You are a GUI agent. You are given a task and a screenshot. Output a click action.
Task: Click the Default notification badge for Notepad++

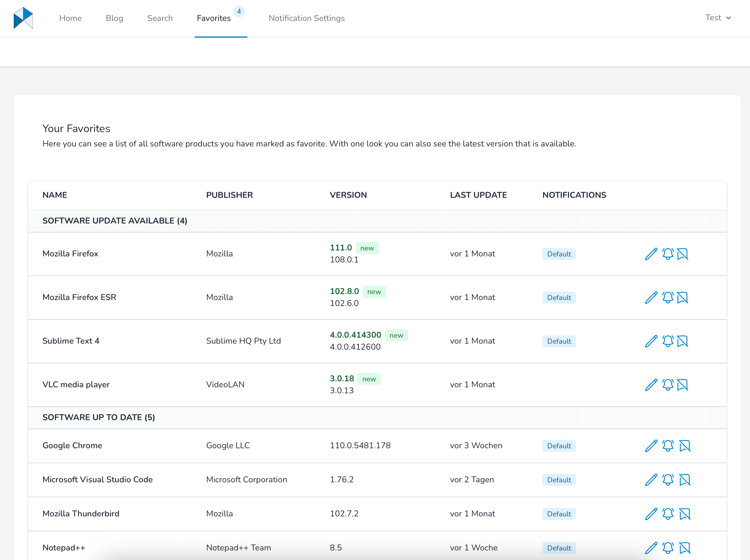559,548
